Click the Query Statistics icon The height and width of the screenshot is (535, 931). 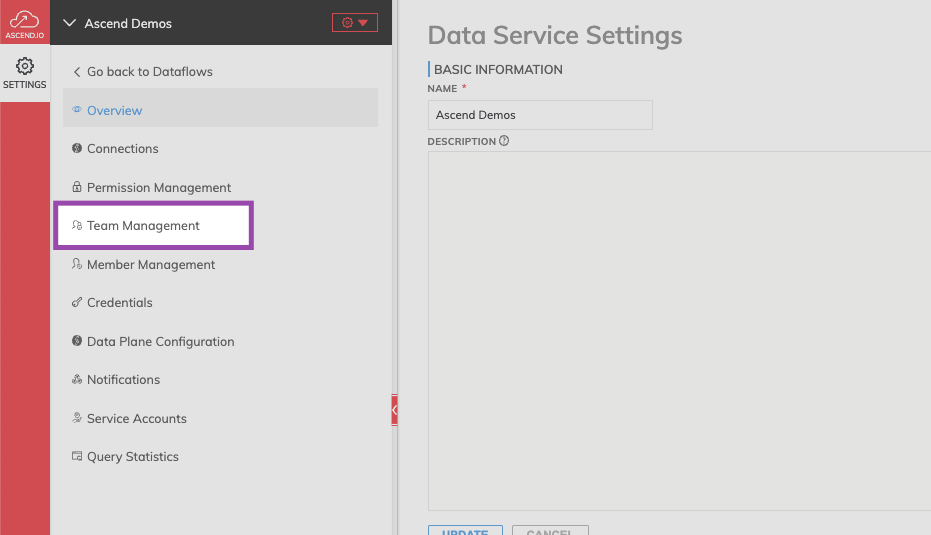(77, 456)
